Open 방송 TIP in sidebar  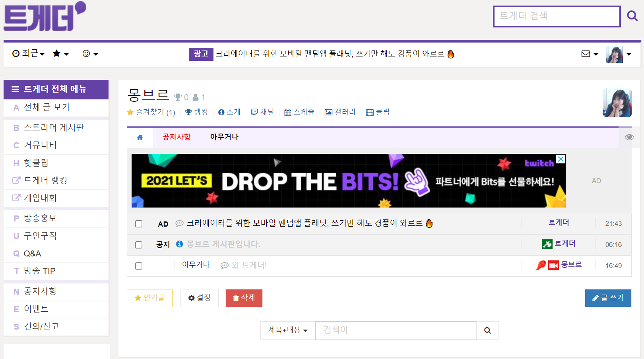click(56, 271)
